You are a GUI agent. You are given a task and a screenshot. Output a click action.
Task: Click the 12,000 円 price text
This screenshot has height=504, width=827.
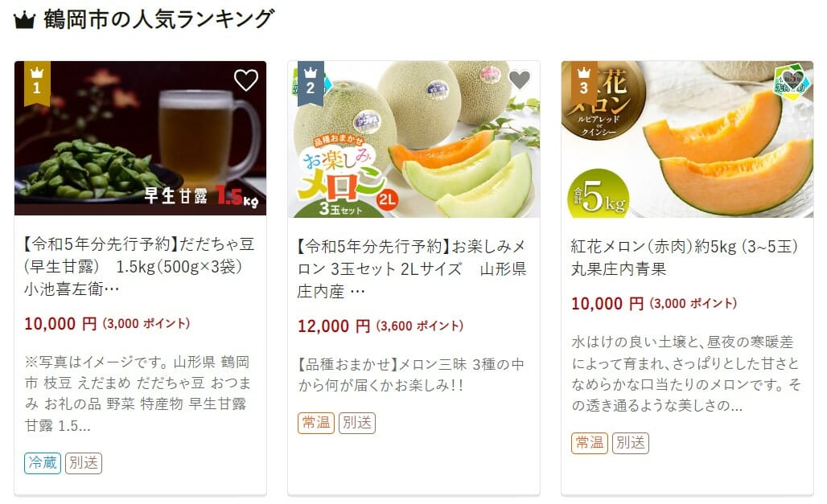click(334, 326)
